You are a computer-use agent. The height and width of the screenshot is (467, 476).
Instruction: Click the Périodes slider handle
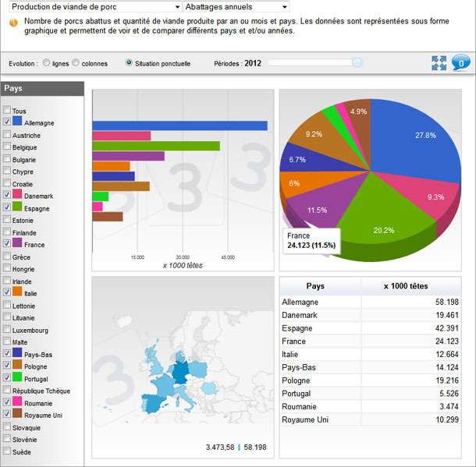pyautogui.click(x=357, y=62)
